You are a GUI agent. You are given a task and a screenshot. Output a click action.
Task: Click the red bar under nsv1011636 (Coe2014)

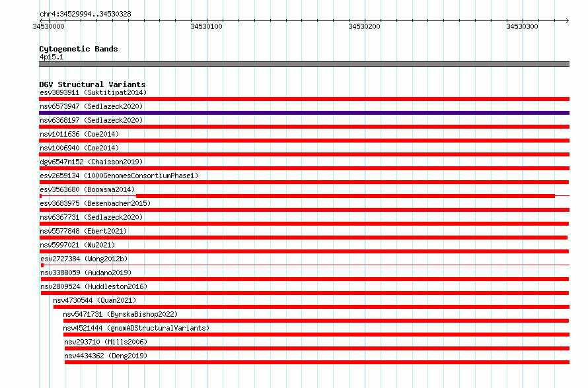point(304,141)
